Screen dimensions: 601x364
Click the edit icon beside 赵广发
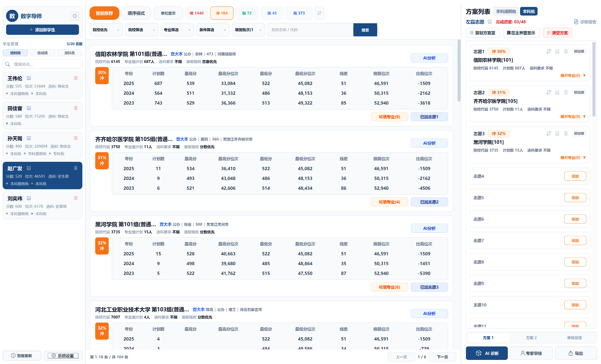tap(29, 168)
